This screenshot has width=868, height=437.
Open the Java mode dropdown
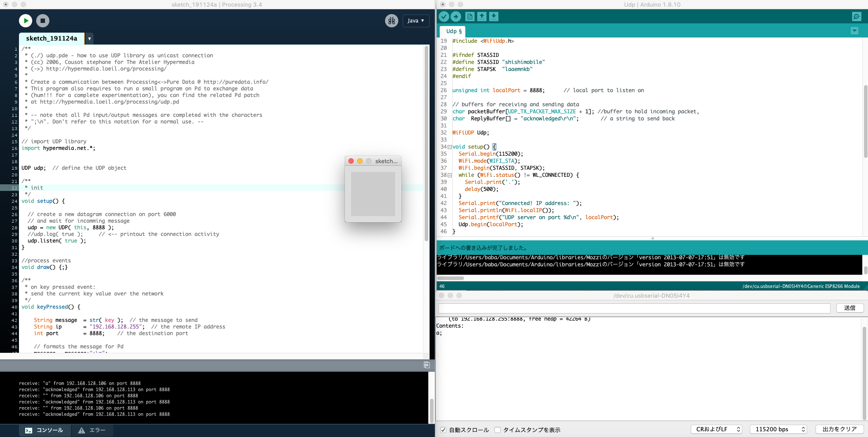tap(415, 21)
